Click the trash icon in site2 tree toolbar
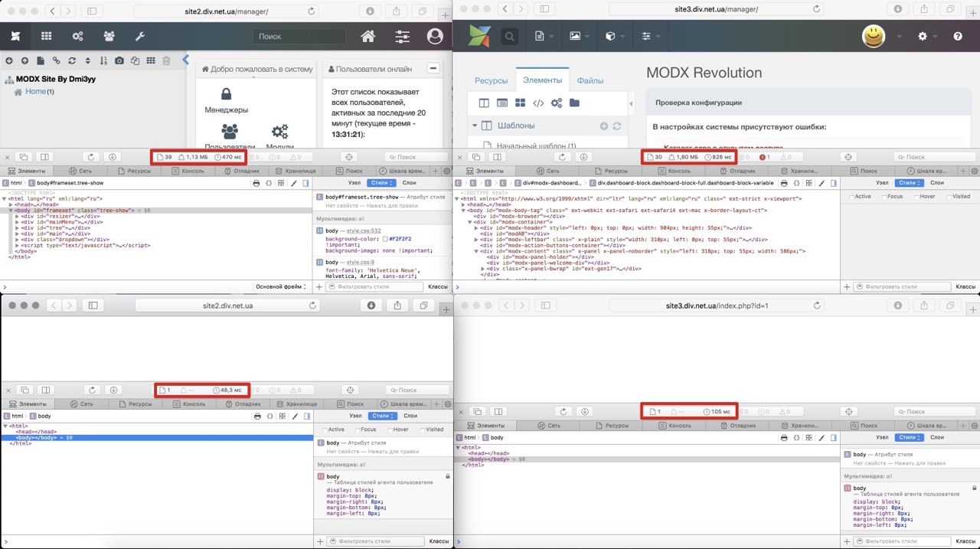The width and height of the screenshot is (980, 549). tap(166, 60)
